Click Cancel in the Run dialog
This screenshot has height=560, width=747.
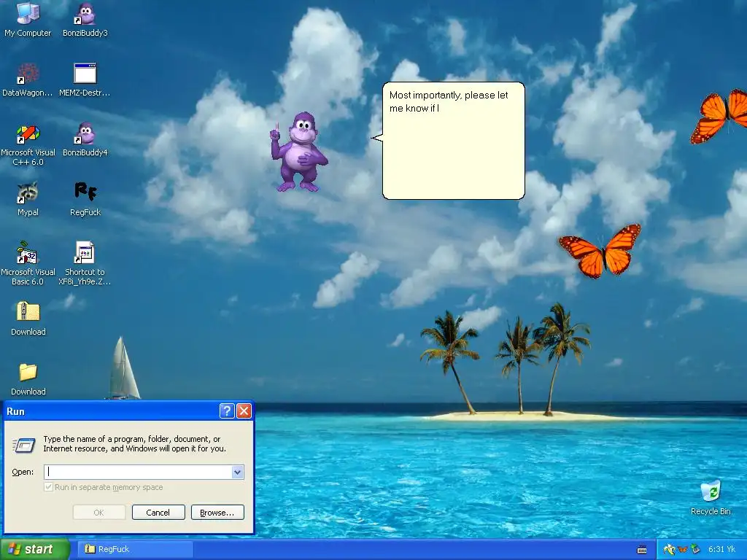[x=158, y=513]
